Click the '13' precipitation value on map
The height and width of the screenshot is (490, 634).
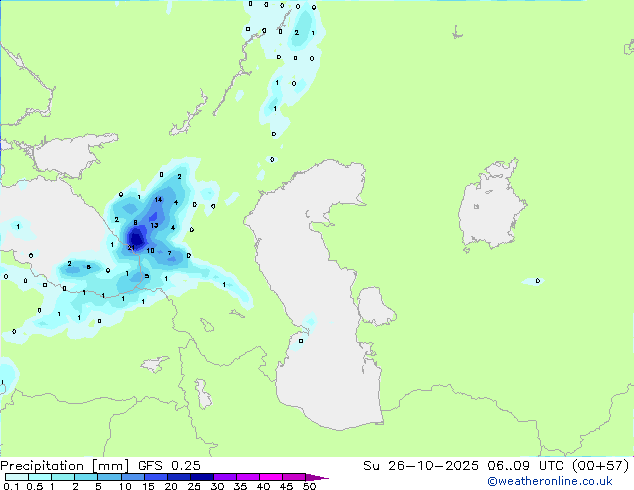tap(154, 225)
